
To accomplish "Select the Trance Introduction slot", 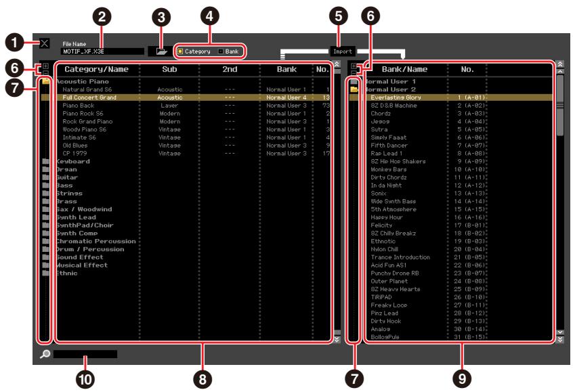I will (x=400, y=257).
